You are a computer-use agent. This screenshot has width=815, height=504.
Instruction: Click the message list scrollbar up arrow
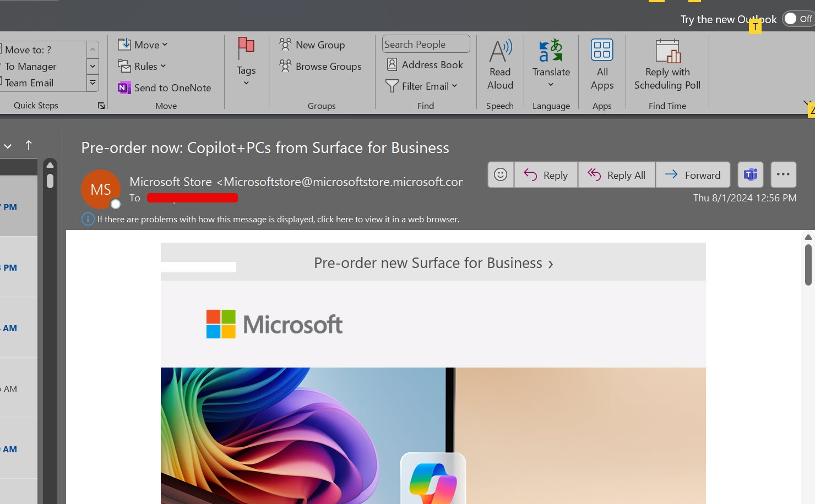click(x=50, y=165)
